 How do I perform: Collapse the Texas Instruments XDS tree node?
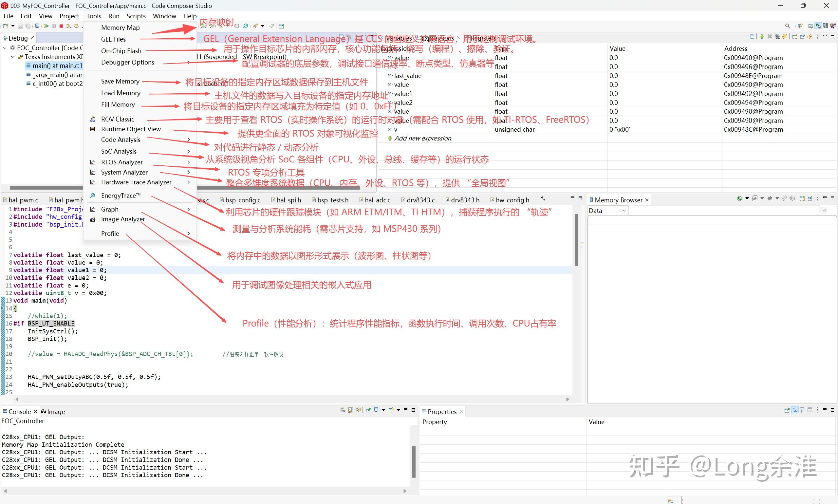pos(13,57)
